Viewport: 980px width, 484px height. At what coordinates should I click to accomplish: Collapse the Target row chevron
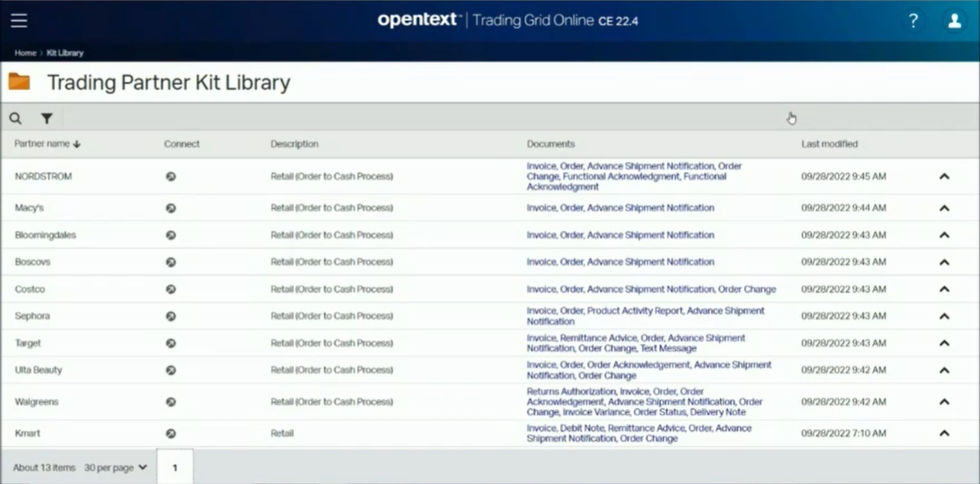pyautogui.click(x=944, y=343)
